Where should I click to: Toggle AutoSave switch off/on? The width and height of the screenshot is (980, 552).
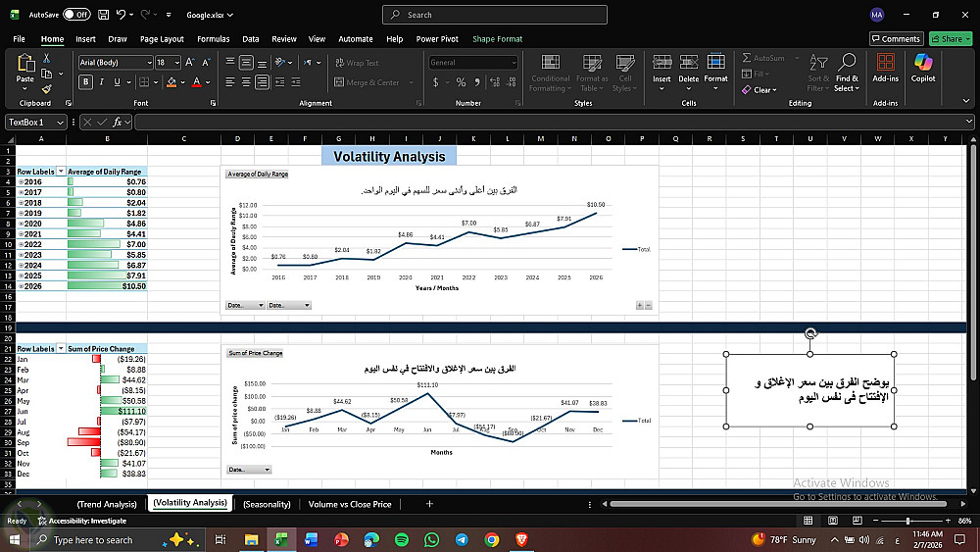76,15
